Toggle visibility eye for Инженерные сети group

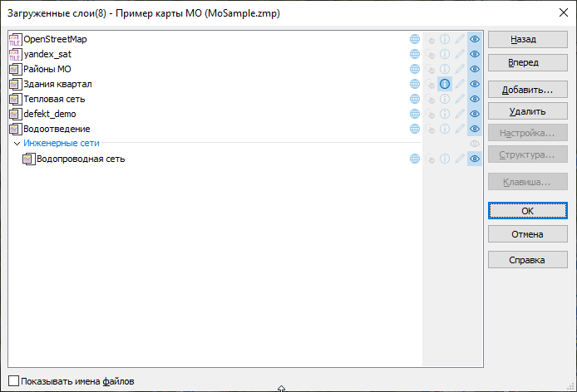[x=475, y=144]
